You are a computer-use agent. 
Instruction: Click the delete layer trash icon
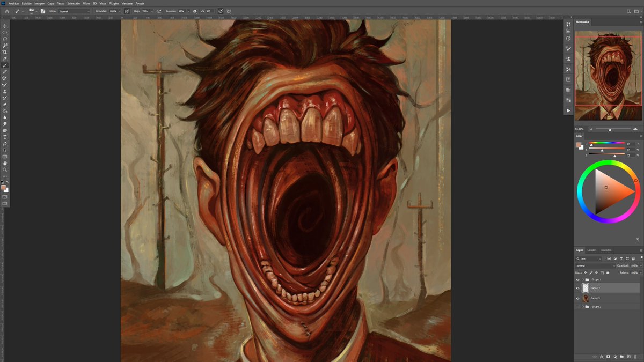[x=635, y=356]
